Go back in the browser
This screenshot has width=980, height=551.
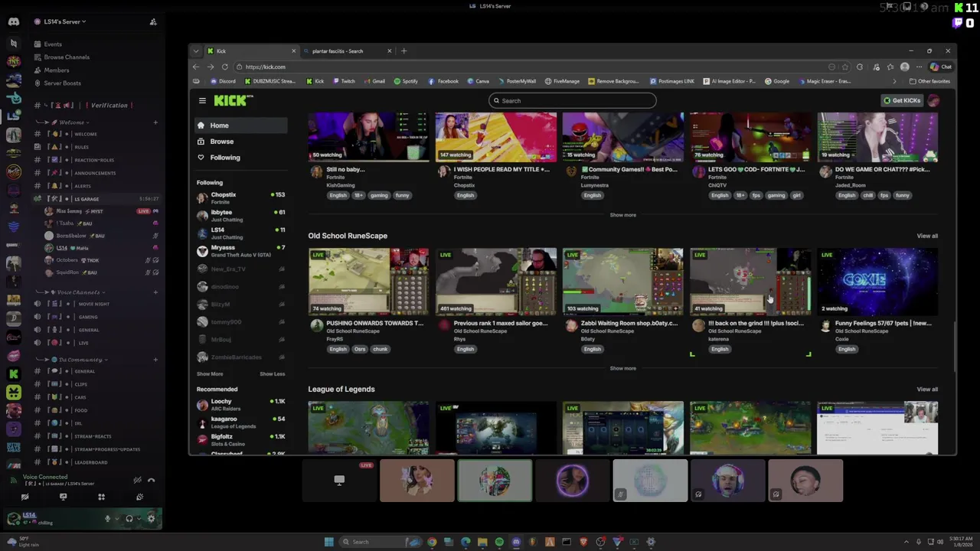(196, 67)
